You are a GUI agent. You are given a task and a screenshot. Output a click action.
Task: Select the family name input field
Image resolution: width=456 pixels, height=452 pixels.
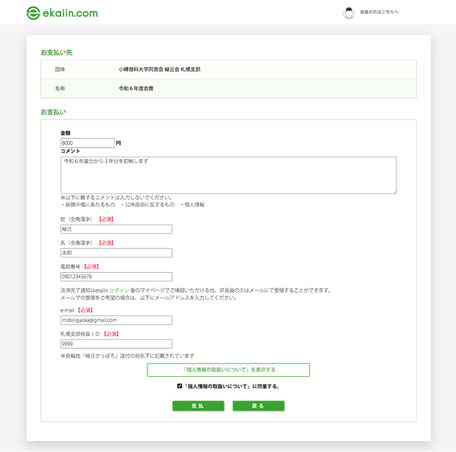[x=116, y=229]
